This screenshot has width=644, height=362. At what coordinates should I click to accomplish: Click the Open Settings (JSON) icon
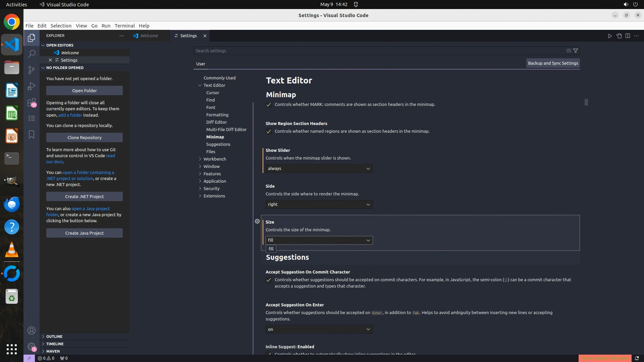tap(619, 36)
